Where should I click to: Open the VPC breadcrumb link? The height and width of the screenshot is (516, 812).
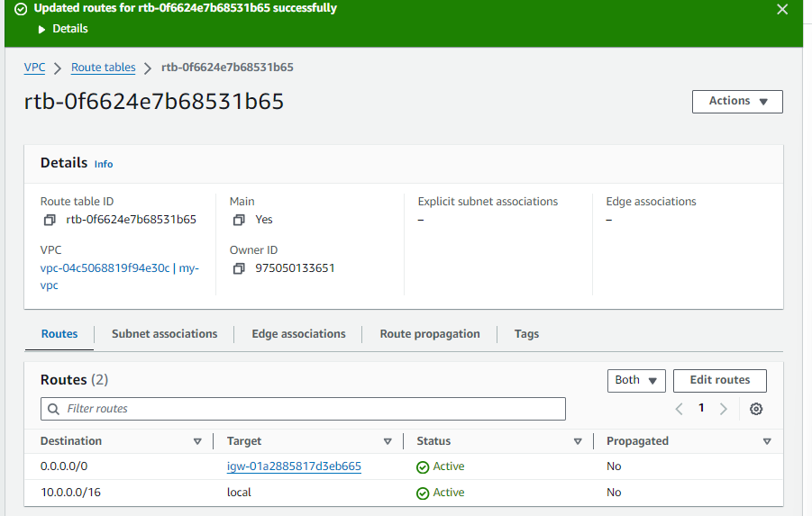pos(34,68)
